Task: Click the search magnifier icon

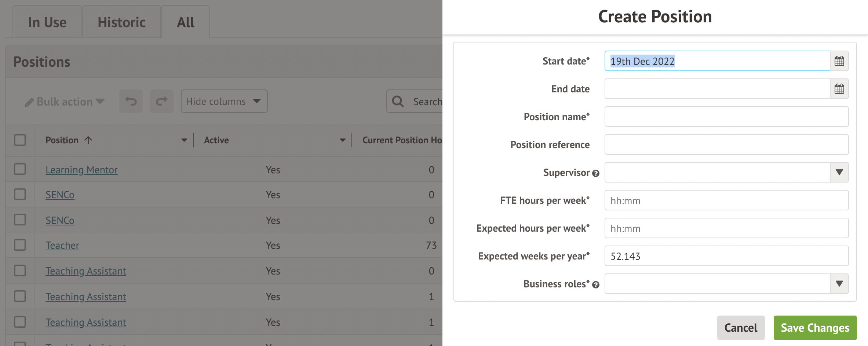Action: (x=398, y=101)
